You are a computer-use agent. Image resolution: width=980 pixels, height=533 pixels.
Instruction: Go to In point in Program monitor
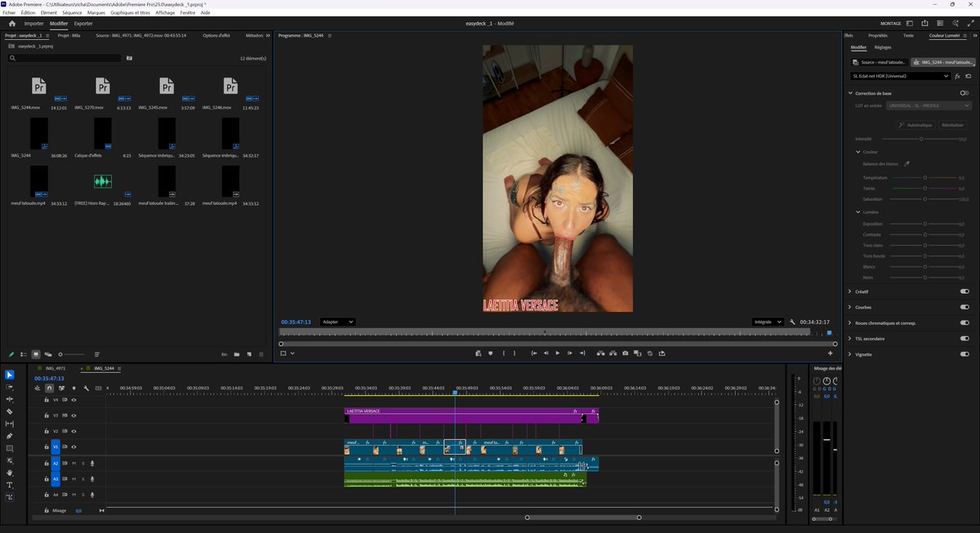point(533,353)
